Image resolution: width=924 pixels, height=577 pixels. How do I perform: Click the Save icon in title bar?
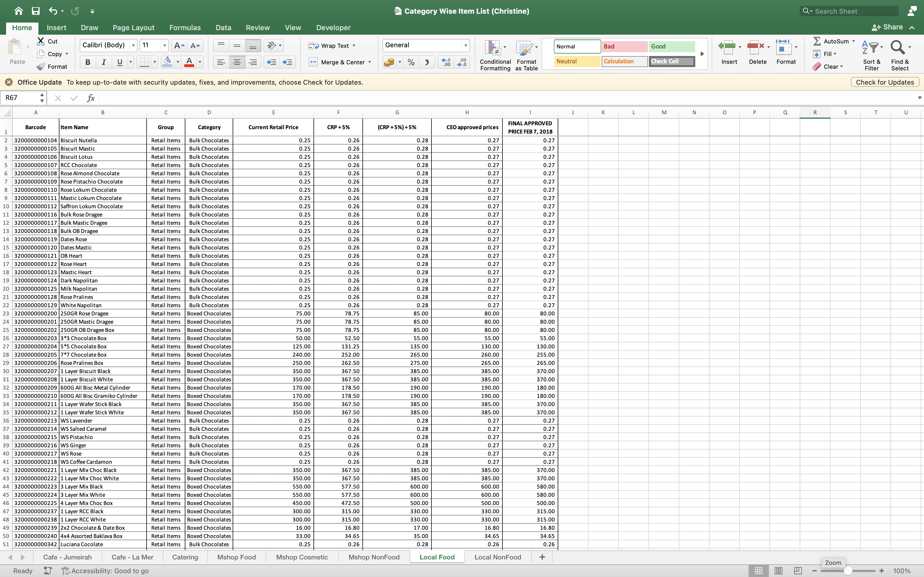coord(35,11)
